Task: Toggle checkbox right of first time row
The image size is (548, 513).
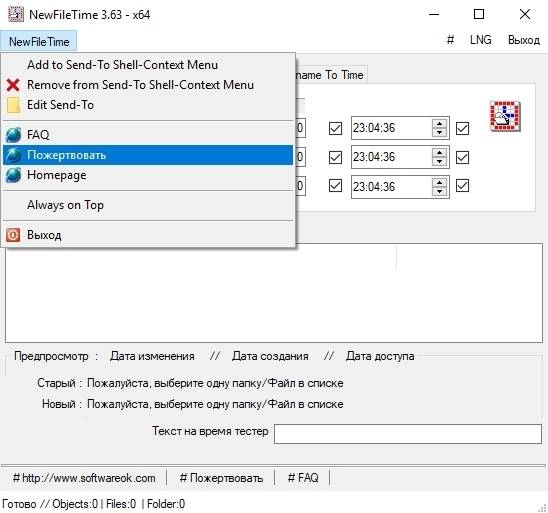Action: pos(462,128)
